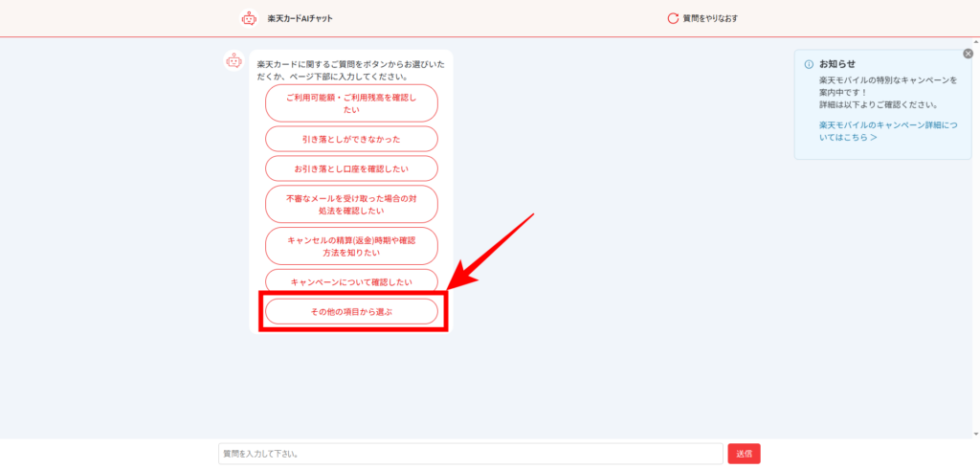Viewport: 980px width, 469px height.
Task: Click the robot logo in the header
Action: pyautogui.click(x=249, y=18)
